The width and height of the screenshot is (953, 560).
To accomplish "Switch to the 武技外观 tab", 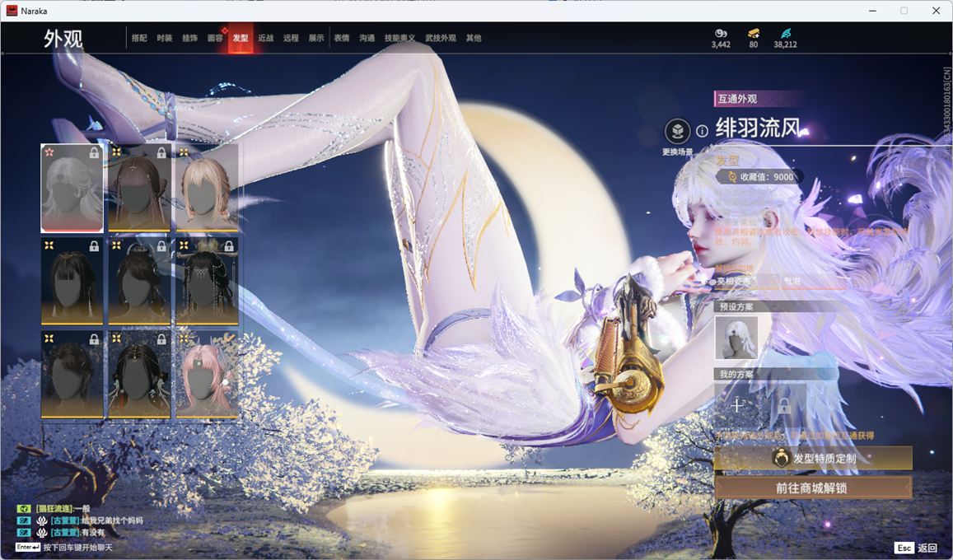I will coord(441,38).
